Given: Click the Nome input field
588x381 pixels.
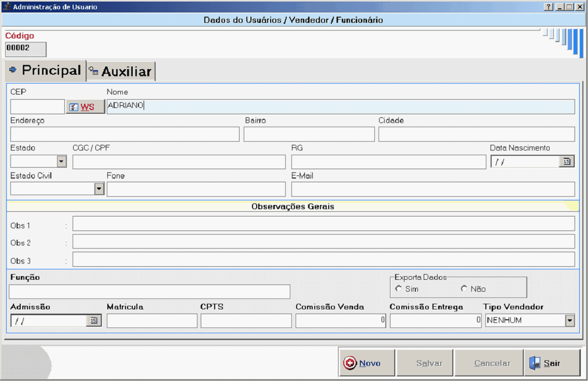Looking at the screenshot, I should (x=340, y=106).
